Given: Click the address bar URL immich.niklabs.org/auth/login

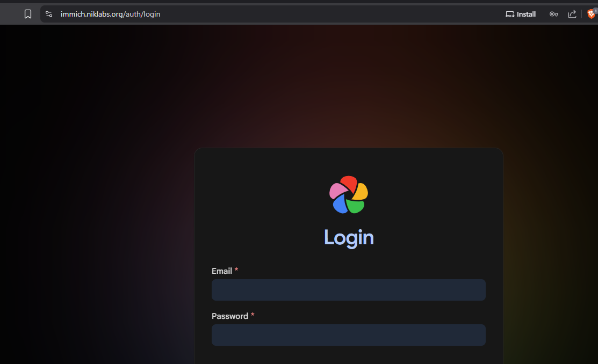Looking at the screenshot, I should 110,14.
